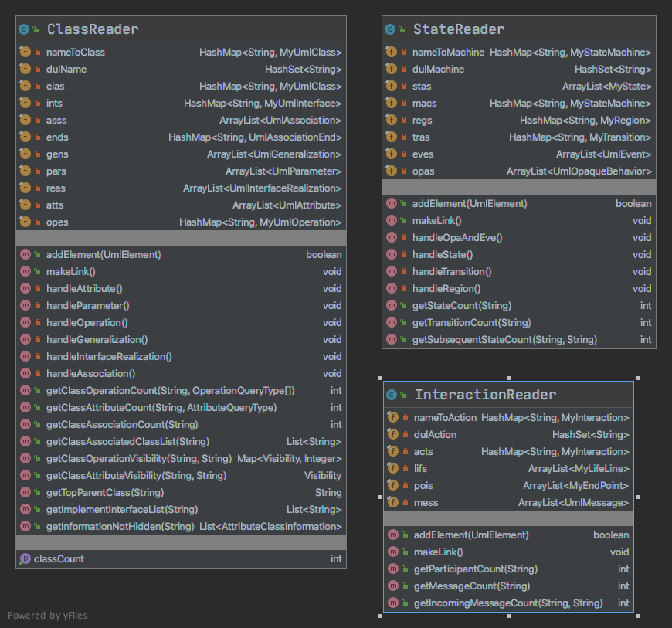The image size is (672, 628).
Task: Click the dulAction field name
Action: coord(436,434)
